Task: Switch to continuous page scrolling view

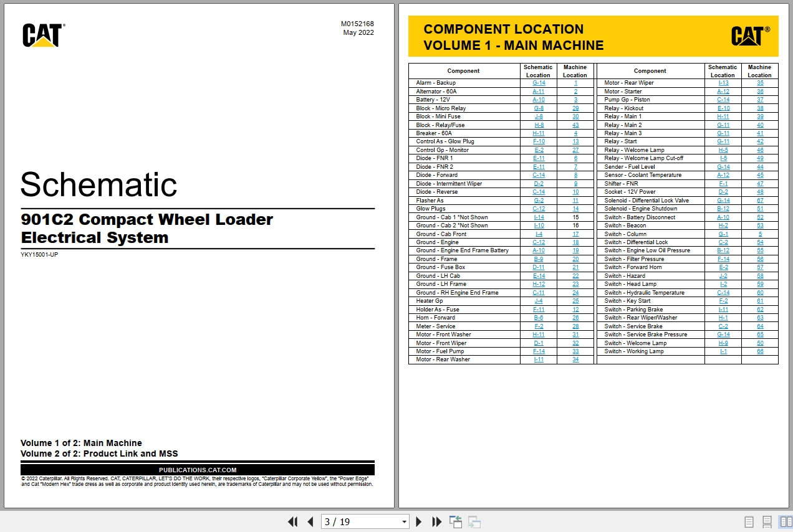Action: coord(767,522)
